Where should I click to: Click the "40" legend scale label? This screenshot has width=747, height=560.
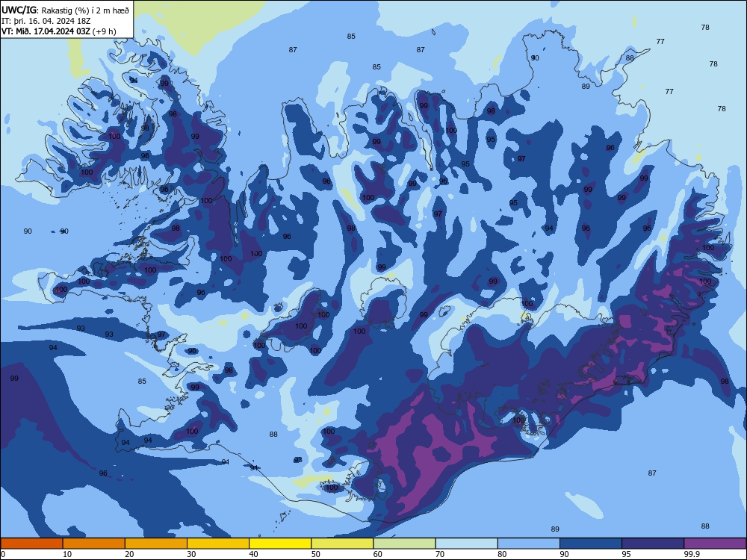pyautogui.click(x=253, y=554)
